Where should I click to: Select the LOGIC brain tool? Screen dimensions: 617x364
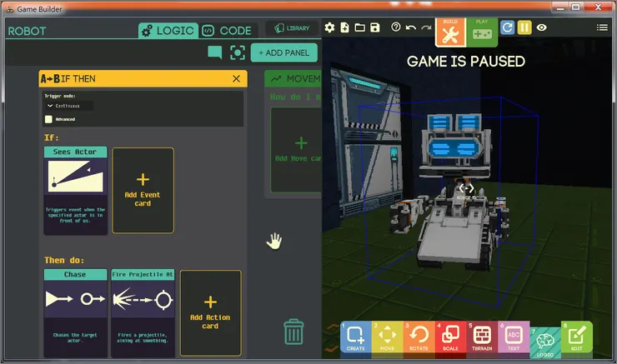[545, 343]
